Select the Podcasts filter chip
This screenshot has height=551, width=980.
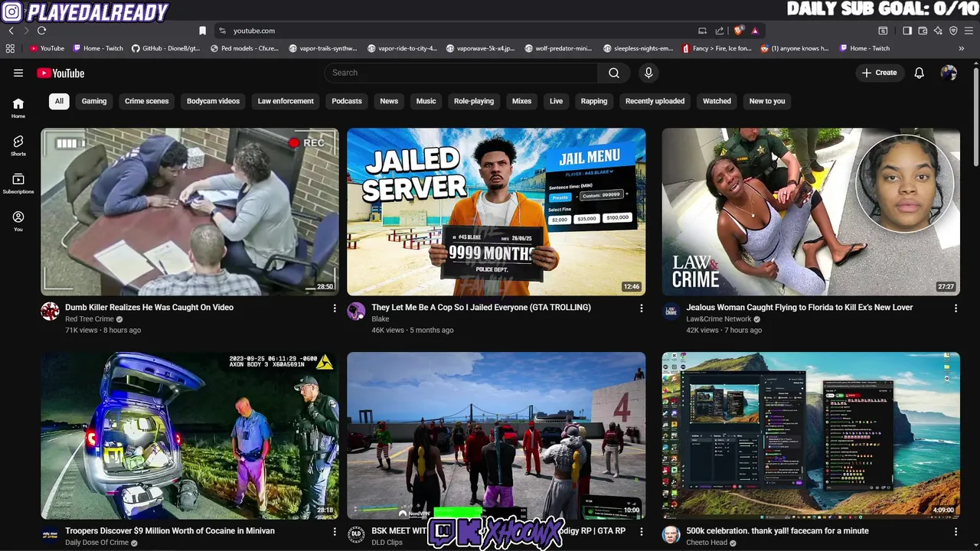(347, 101)
